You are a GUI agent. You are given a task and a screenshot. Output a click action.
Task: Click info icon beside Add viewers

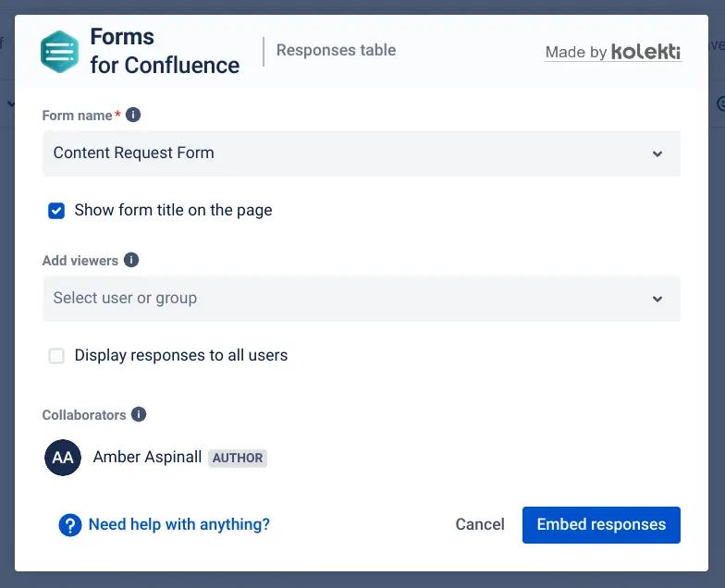pos(131,261)
